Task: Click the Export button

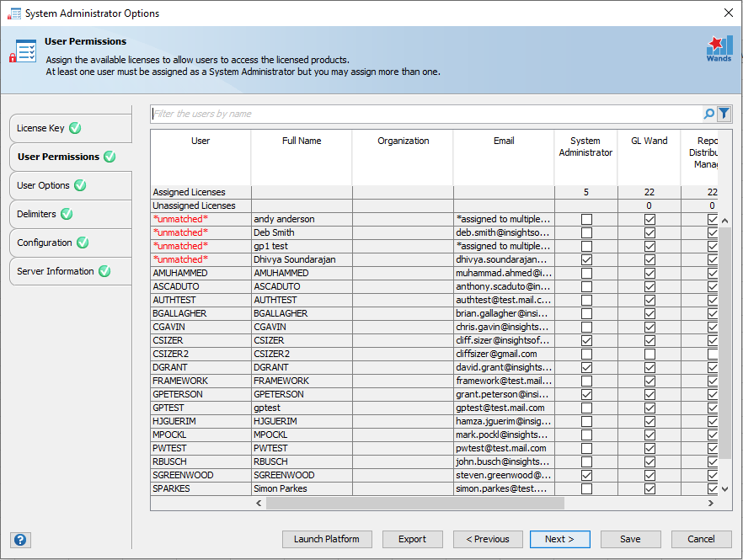Action: 412,539
